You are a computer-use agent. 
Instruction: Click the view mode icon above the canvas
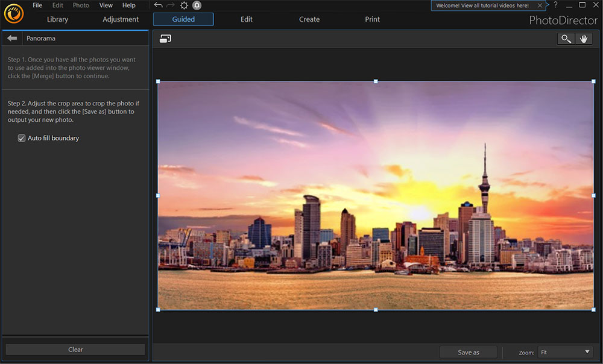166,38
